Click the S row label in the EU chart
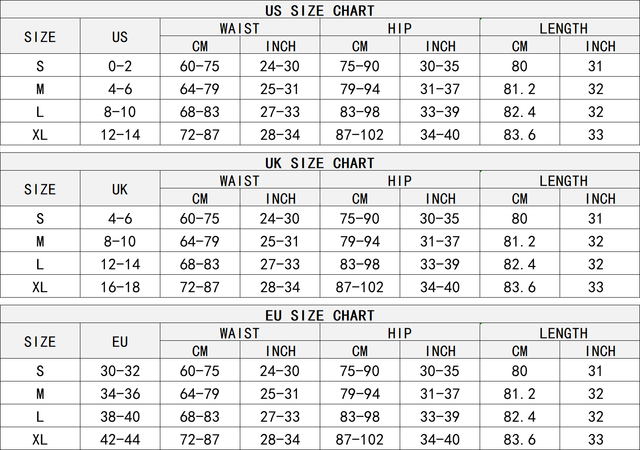 tap(40, 371)
